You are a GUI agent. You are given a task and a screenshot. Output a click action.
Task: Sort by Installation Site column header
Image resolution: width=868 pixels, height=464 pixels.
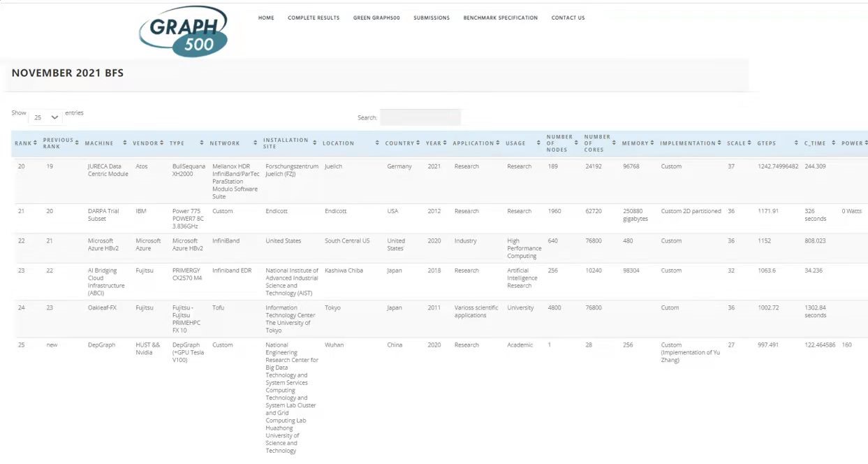[x=286, y=143]
